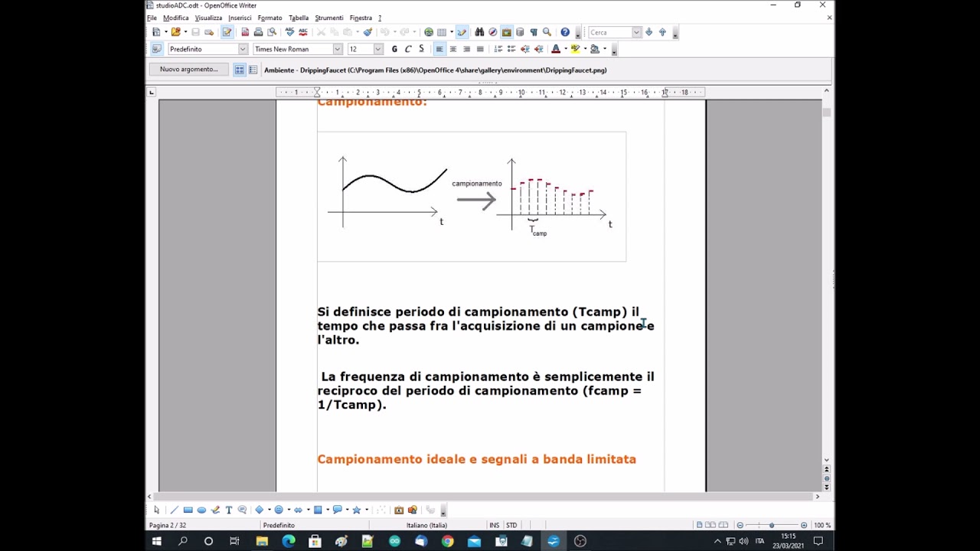Click the Insert Table icon
The image size is (980, 551).
tap(442, 32)
